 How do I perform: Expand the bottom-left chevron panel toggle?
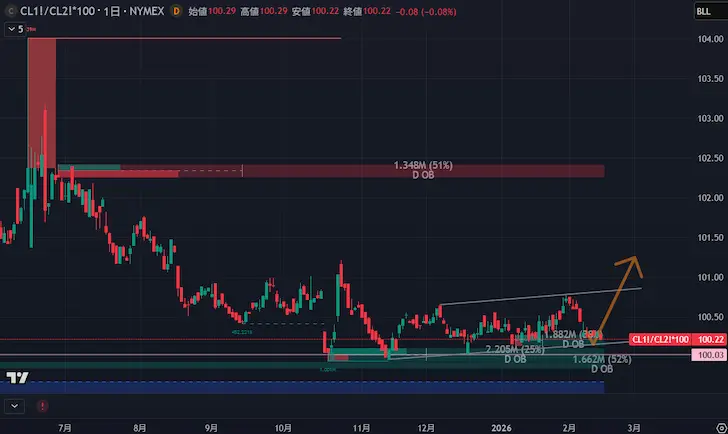pyautogui.click(x=14, y=406)
